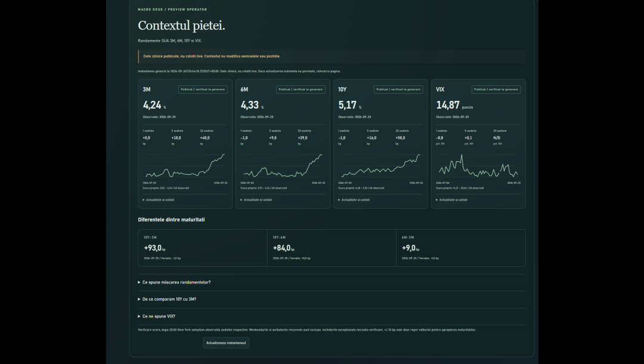
Task: Click the 6M card's "Publicat / verificat la generare" badge
Action: (x=301, y=90)
